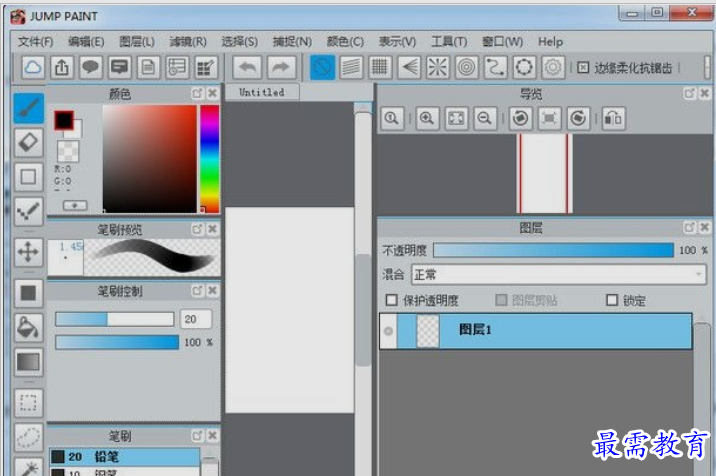
Task: Click brush size value field 20
Action: point(195,319)
